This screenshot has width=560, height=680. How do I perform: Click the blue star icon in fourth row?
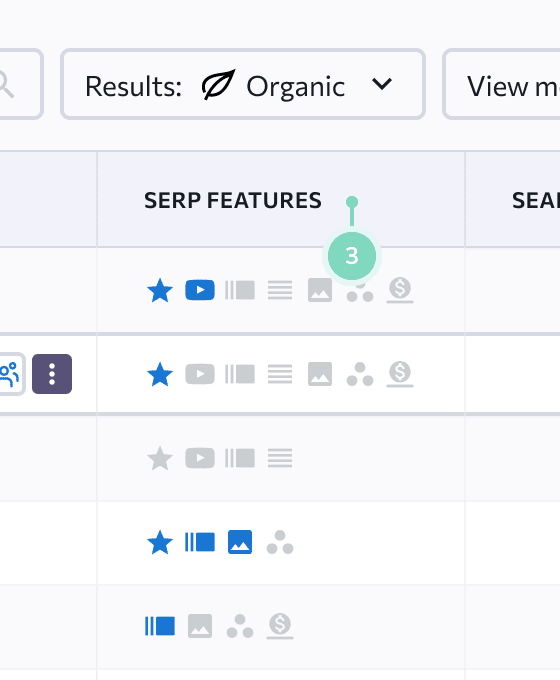pos(160,542)
